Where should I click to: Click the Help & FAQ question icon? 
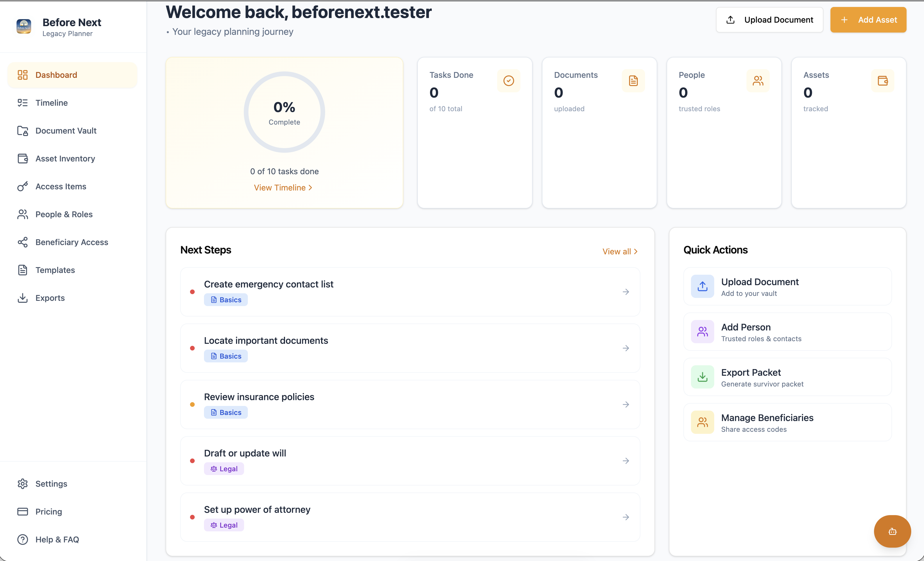[x=22, y=540]
